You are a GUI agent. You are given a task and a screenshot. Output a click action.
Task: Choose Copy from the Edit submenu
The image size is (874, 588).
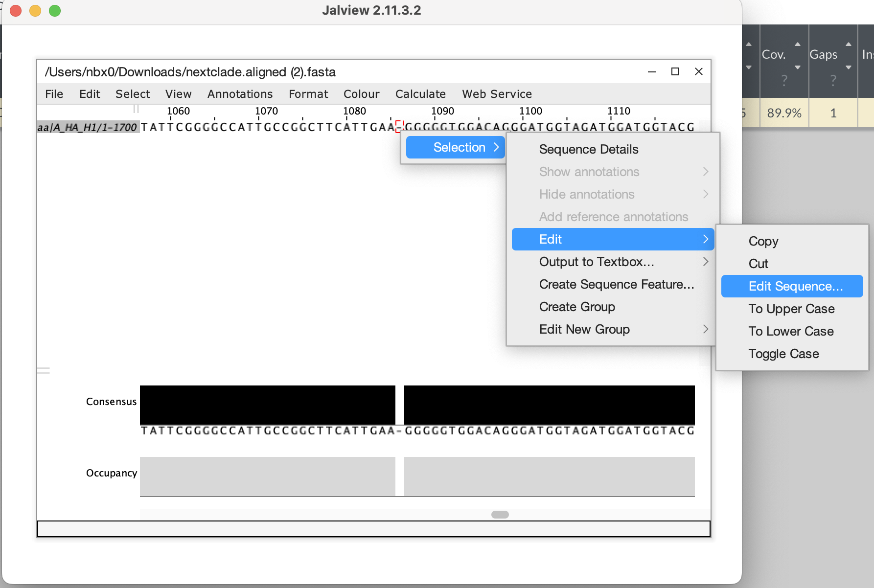click(x=763, y=241)
